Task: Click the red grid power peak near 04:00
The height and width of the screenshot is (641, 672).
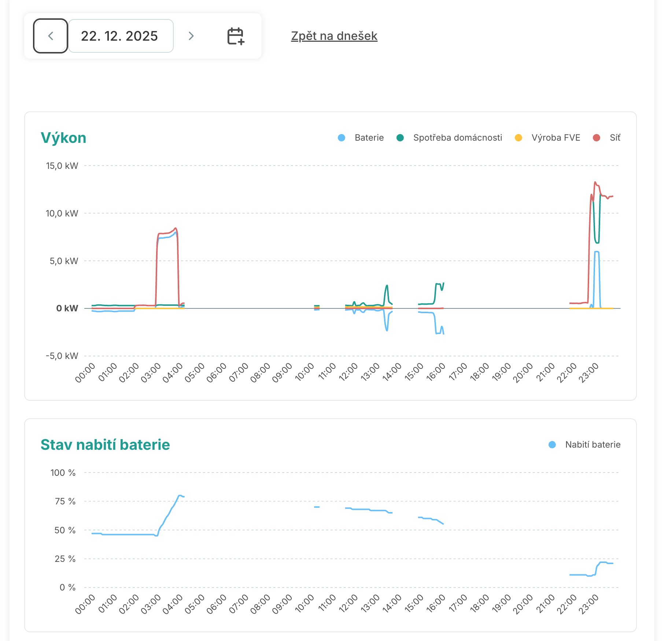Action: 176,228
